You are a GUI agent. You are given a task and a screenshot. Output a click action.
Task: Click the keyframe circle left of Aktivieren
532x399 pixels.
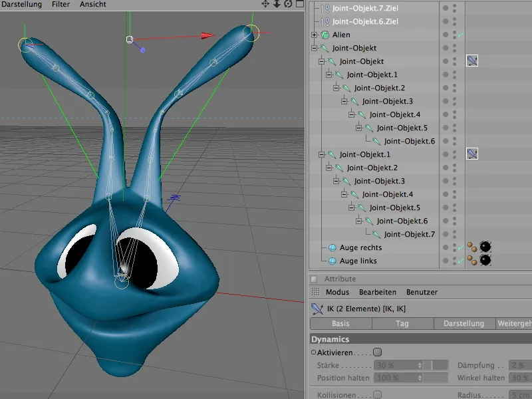[313, 352]
